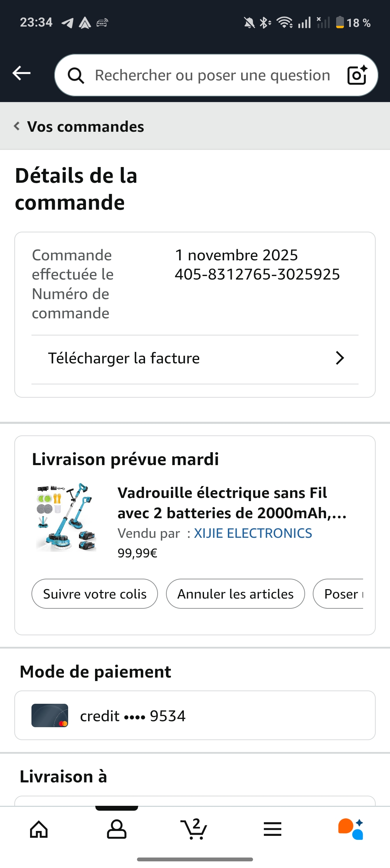Tap the search magnifier icon

[76, 75]
